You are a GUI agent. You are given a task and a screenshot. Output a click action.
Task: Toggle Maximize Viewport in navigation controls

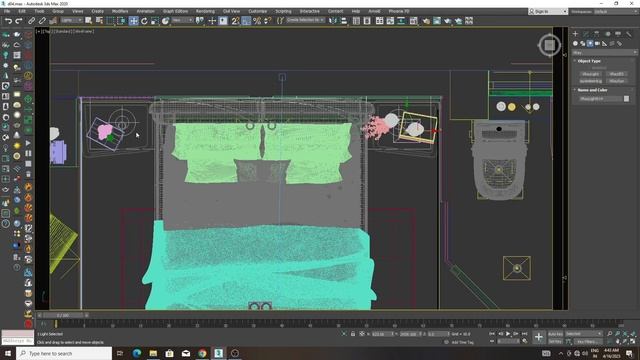[632, 341]
